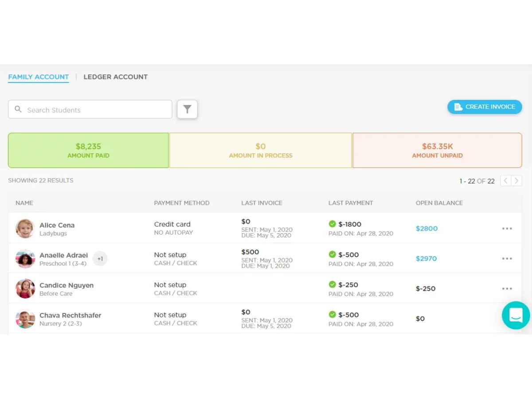Viewport: 532px width, 399px height.
Task: Click the Preschool 1 (3-4) classroom label
Action: coord(63,264)
